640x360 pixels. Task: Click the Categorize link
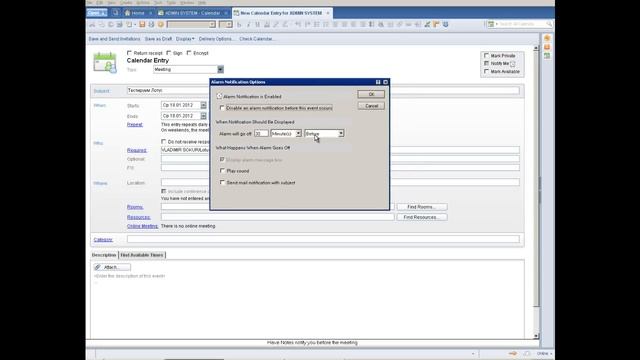(103, 240)
